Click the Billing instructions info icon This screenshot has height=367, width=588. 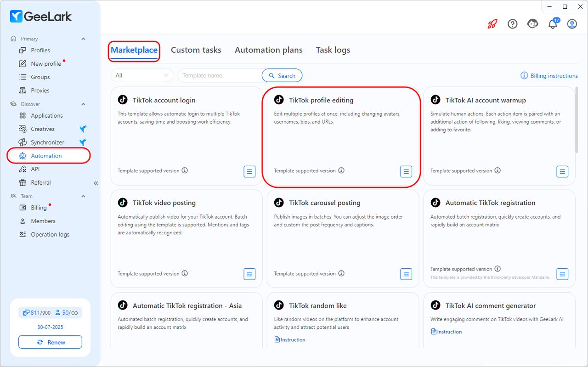pos(524,75)
